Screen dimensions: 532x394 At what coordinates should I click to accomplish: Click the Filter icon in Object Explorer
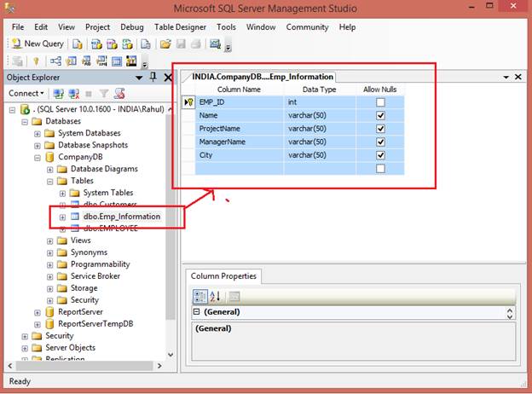tap(104, 93)
